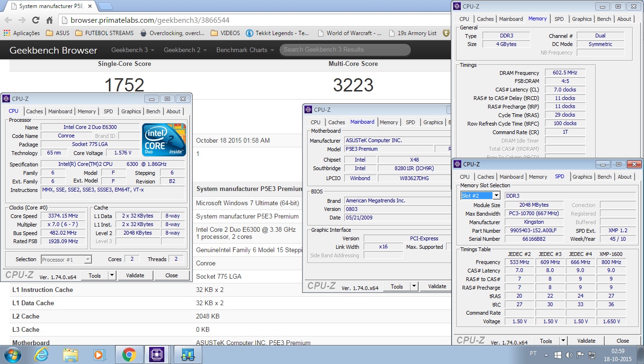Open the Benchmark Charts dropdown menu
644x364 pixels.
245,50
